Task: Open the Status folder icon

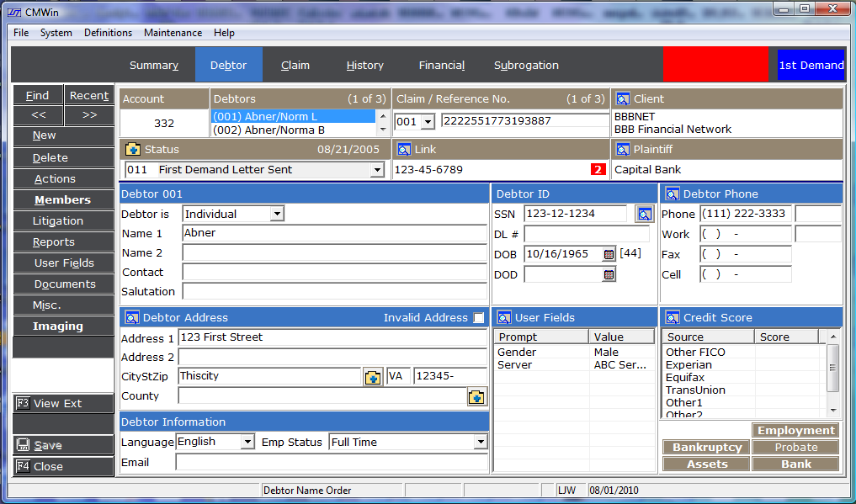Action: pos(133,150)
